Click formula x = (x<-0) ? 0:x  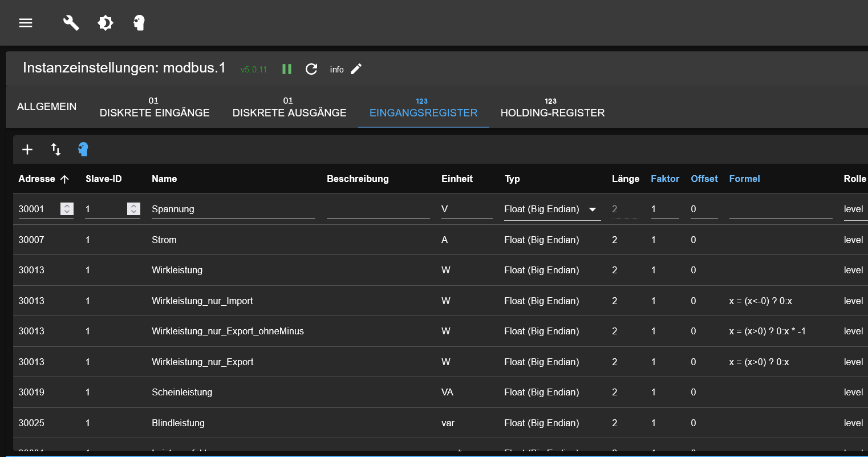[x=760, y=301]
